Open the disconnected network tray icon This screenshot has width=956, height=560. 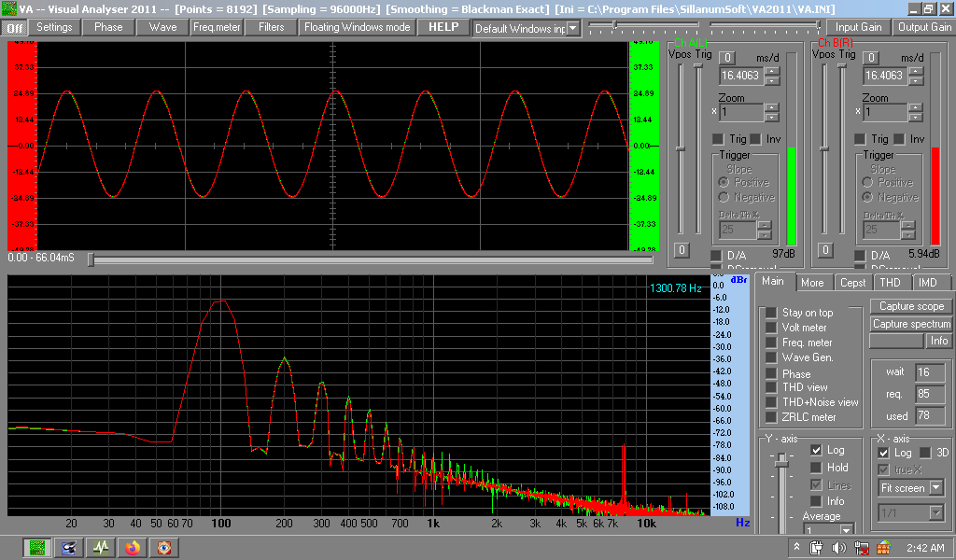862,548
